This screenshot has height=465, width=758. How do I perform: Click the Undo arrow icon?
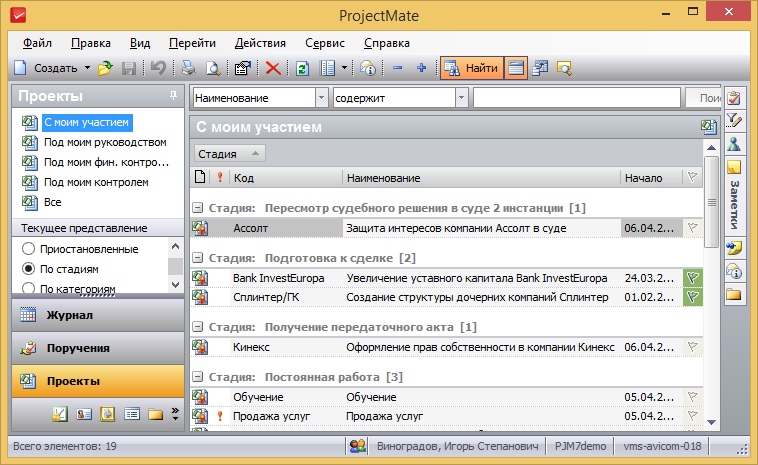tap(158, 68)
